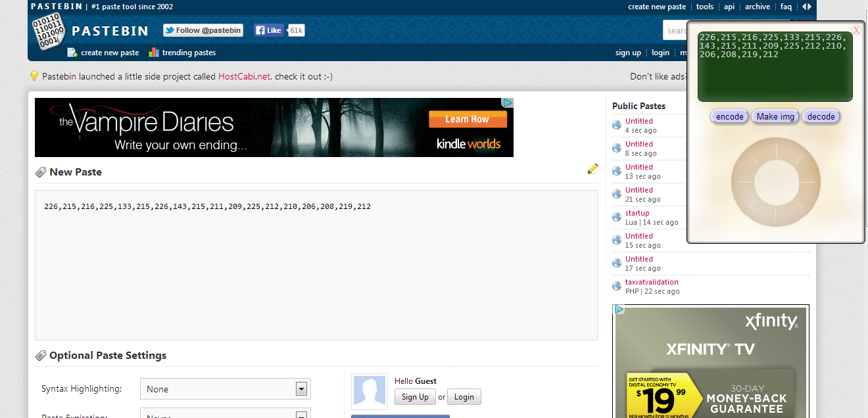Viewport: 868px width, 418px height.
Task: Click the AdChoices icon on Vampire Diaries ad
Action: pyautogui.click(x=508, y=103)
